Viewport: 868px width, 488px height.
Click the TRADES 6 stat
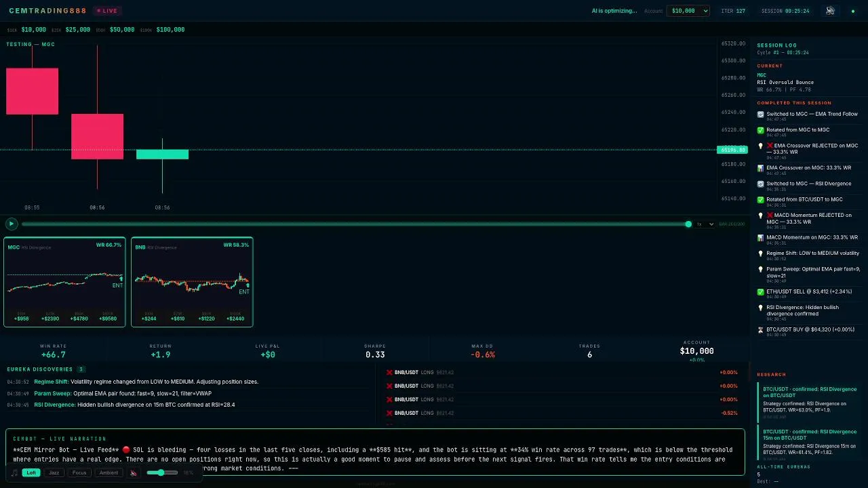point(589,351)
